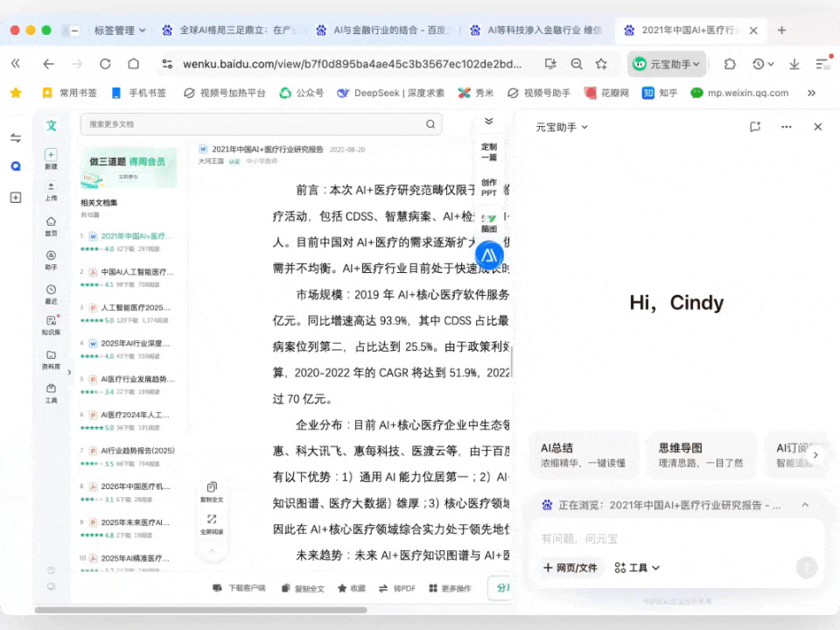The width and height of the screenshot is (840, 630).
Task: Click 思维导图 suggestion card
Action: click(x=702, y=455)
